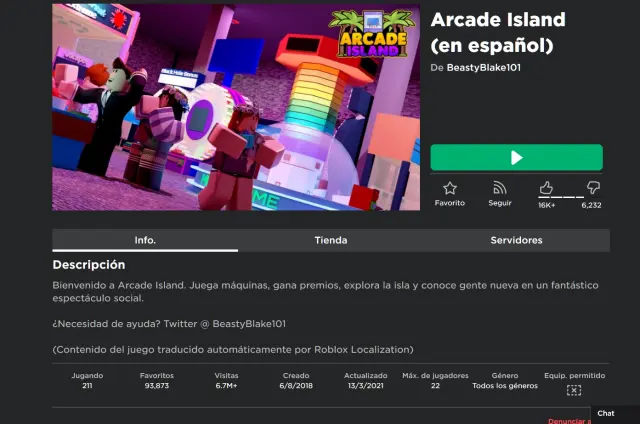Switch to the Servidores tab

click(x=516, y=240)
